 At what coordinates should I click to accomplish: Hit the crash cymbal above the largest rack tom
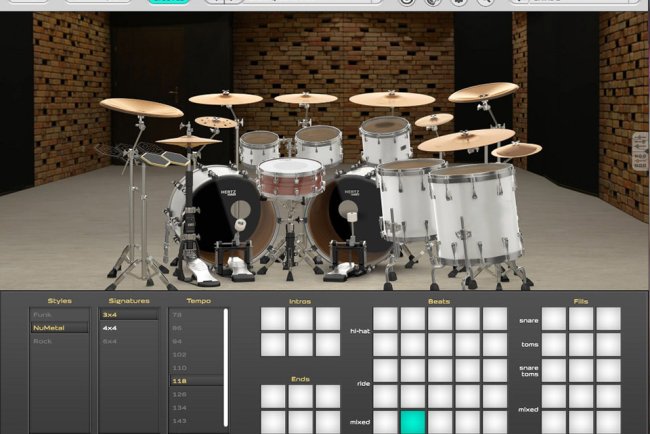point(392,99)
